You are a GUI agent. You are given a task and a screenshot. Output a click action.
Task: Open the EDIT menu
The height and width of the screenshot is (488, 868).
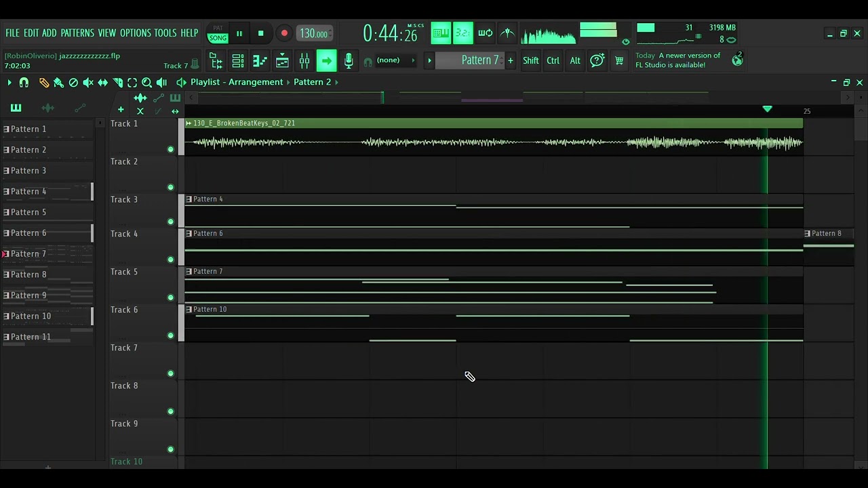tap(31, 33)
